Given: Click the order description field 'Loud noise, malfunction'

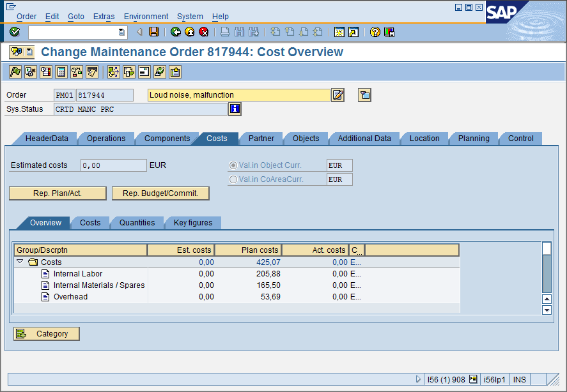Looking at the screenshot, I should (x=238, y=95).
